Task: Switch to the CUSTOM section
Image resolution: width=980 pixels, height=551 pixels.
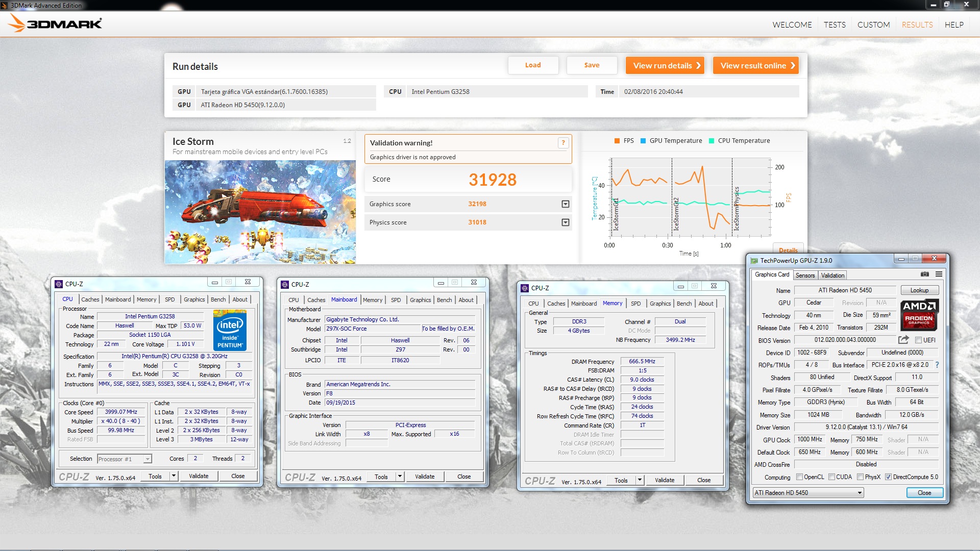Action: [873, 24]
